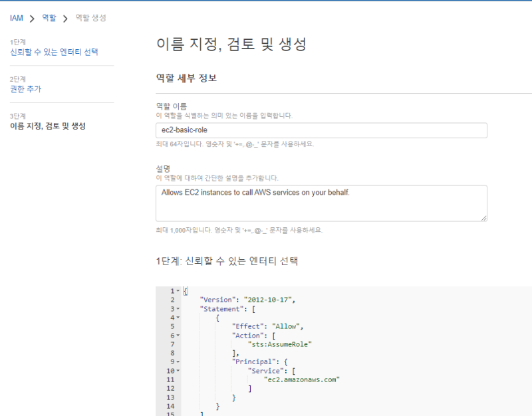This screenshot has height=416, width=532.
Task: Fold the statement object on line 4
Action: (178, 318)
